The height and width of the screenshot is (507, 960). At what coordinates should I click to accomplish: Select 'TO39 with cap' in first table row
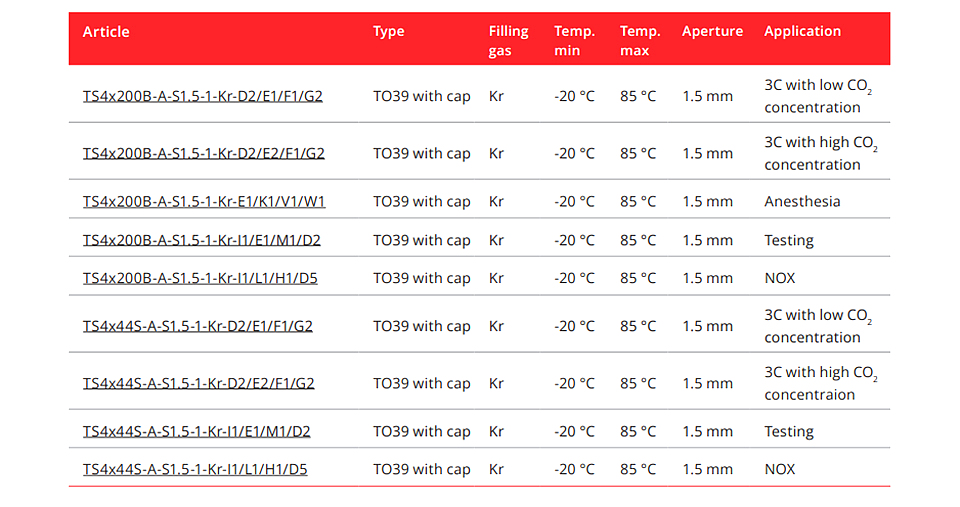click(x=422, y=96)
